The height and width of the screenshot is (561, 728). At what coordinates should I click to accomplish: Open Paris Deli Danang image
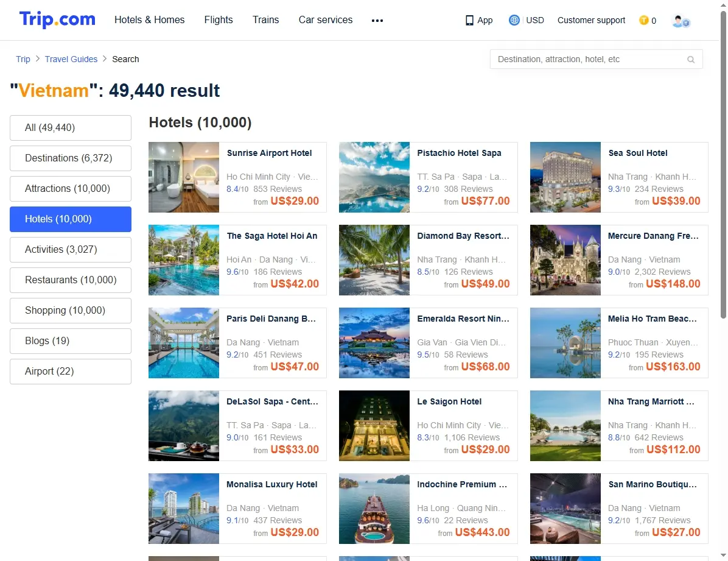click(x=184, y=343)
